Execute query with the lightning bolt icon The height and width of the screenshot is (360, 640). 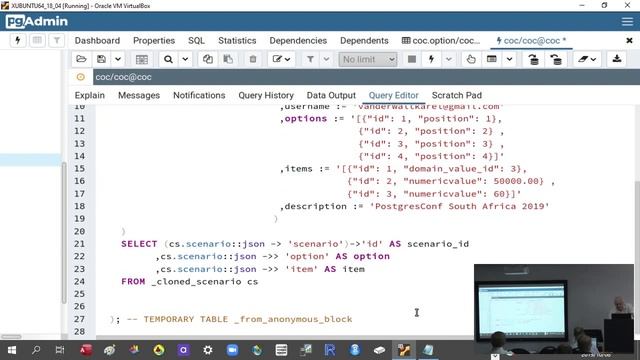tap(431, 59)
